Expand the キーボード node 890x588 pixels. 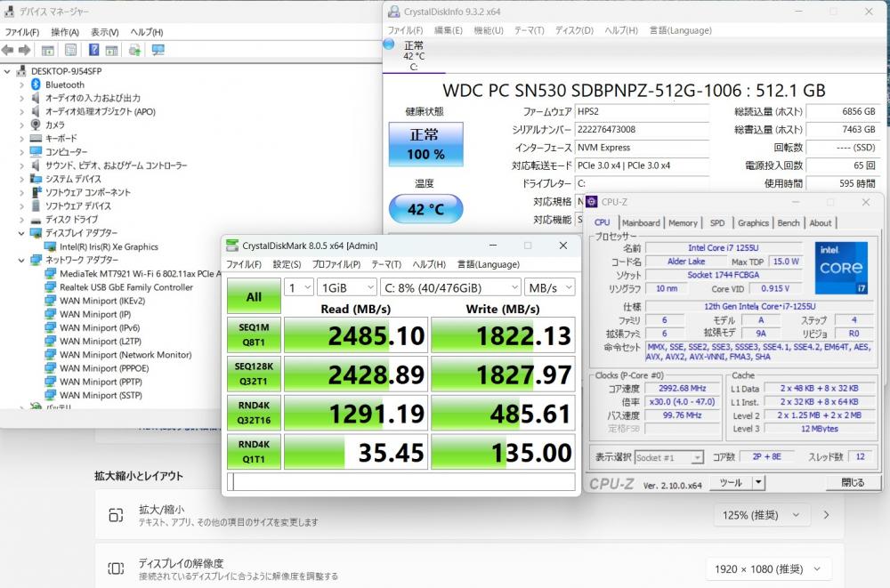tap(22, 139)
